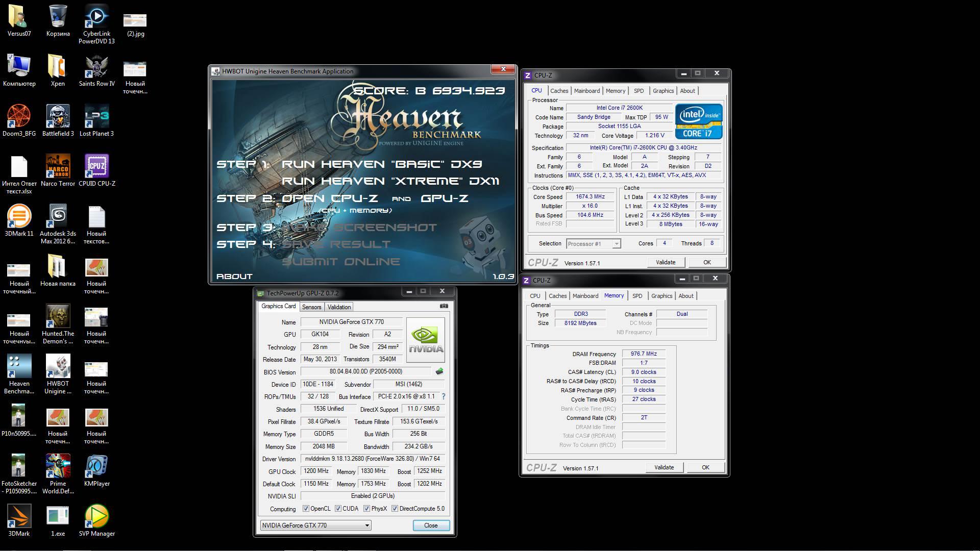Click the Driver Version field in GPU-Z

(373, 459)
